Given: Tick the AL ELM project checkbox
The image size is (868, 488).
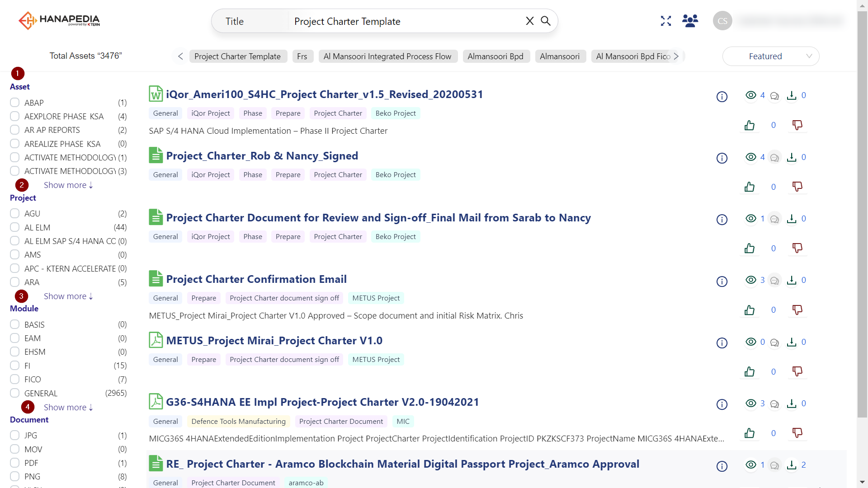Looking at the screenshot, I should click(x=15, y=227).
